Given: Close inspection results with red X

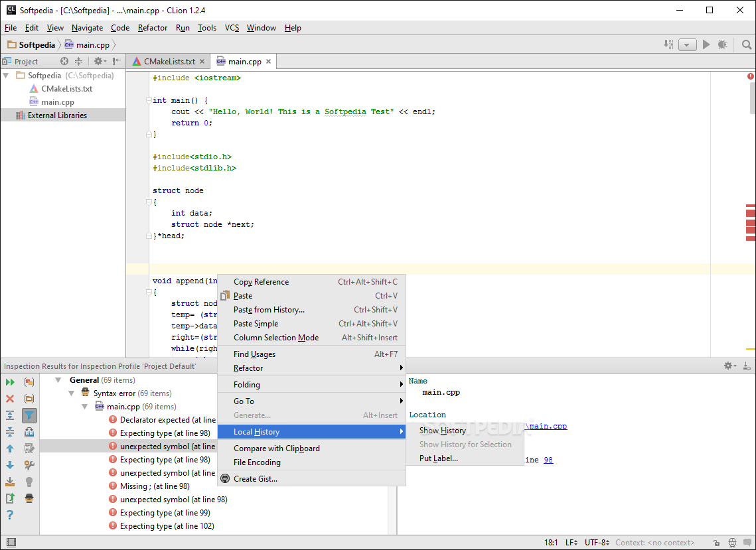Looking at the screenshot, I should [x=10, y=399].
